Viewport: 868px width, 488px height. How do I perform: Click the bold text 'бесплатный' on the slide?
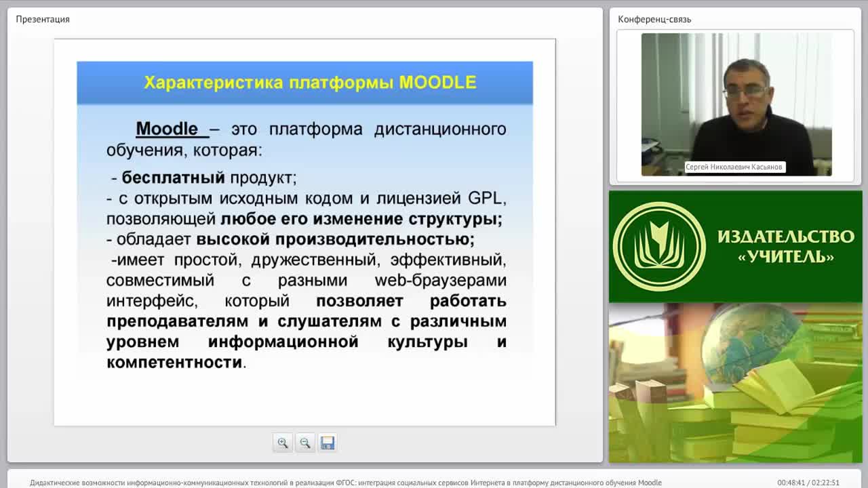click(173, 178)
